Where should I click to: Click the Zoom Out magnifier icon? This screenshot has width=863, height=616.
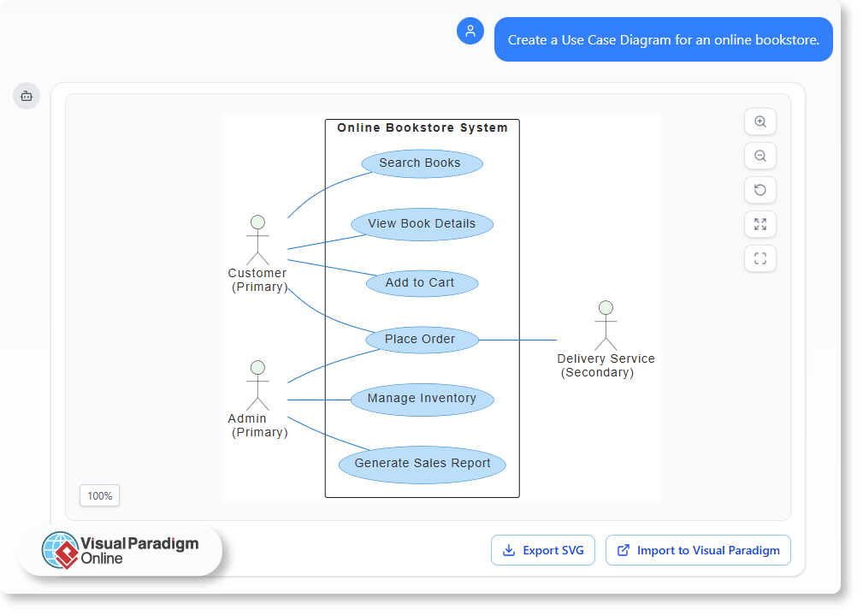760,156
